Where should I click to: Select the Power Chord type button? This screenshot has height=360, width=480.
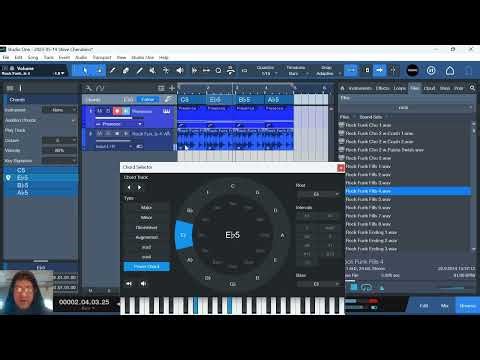(x=147, y=267)
